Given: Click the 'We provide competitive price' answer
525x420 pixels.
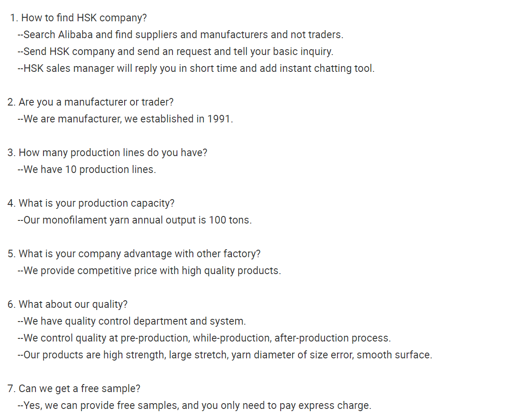Looking at the screenshot, I should click(149, 271).
